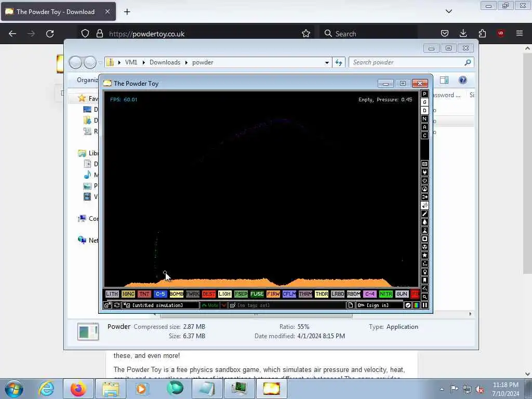532x399 pixels.
Task: Open the Decoration tools category
Action: click(x=424, y=288)
